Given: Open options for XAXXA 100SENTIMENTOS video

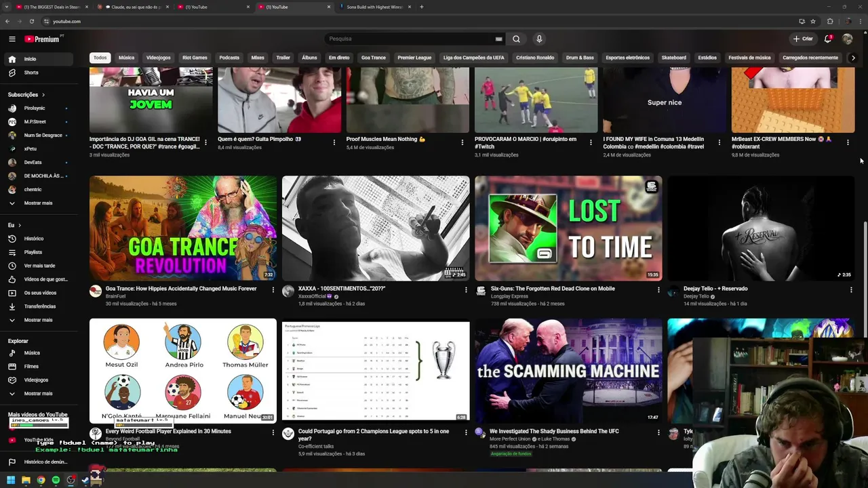Looking at the screenshot, I should coord(466,290).
